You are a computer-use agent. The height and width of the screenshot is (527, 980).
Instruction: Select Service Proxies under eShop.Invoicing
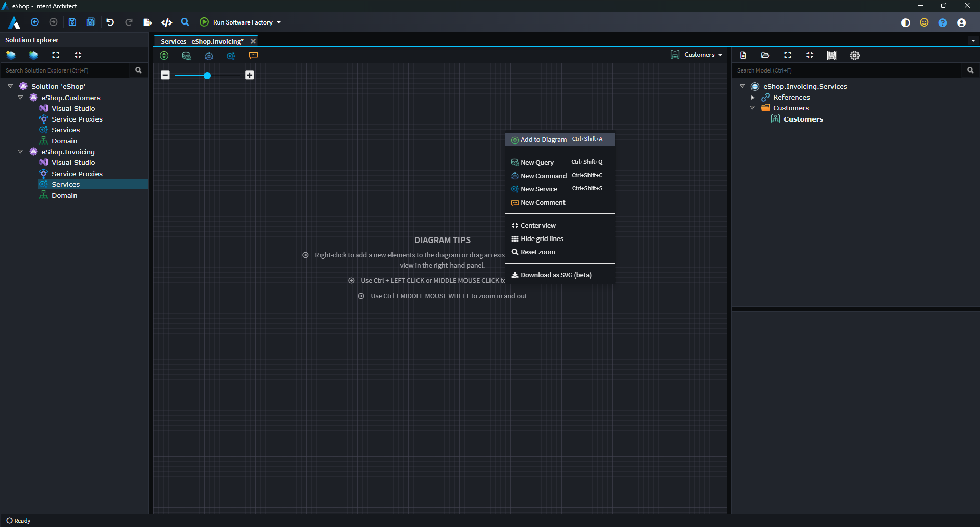(x=77, y=174)
